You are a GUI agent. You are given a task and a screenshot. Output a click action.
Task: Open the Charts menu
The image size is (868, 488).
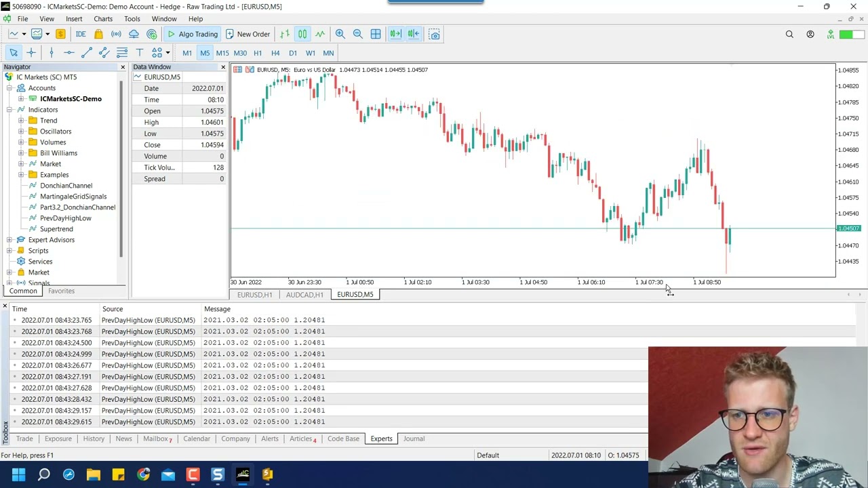pyautogui.click(x=103, y=19)
